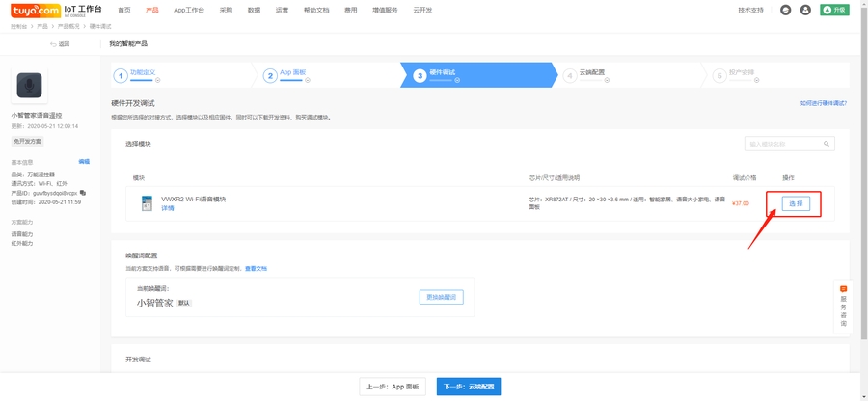Open the 帮助文档 menu item

coord(315,10)
